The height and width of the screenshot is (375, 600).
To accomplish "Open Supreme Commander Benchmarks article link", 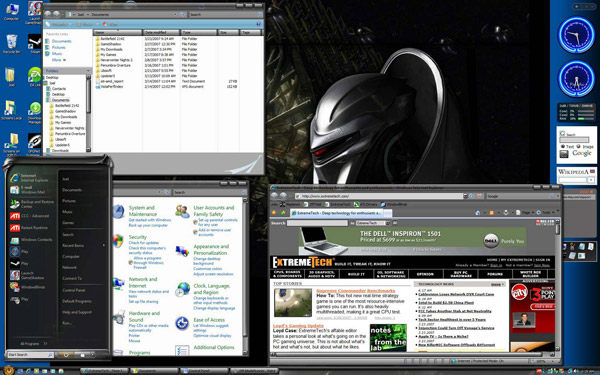I will tap(356, 291).
